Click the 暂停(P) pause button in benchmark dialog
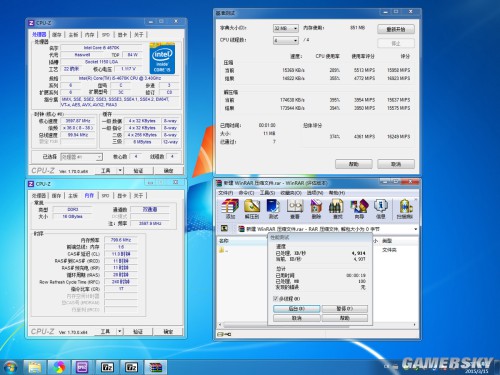Screen dimensions: 500x375 [345, 309]
